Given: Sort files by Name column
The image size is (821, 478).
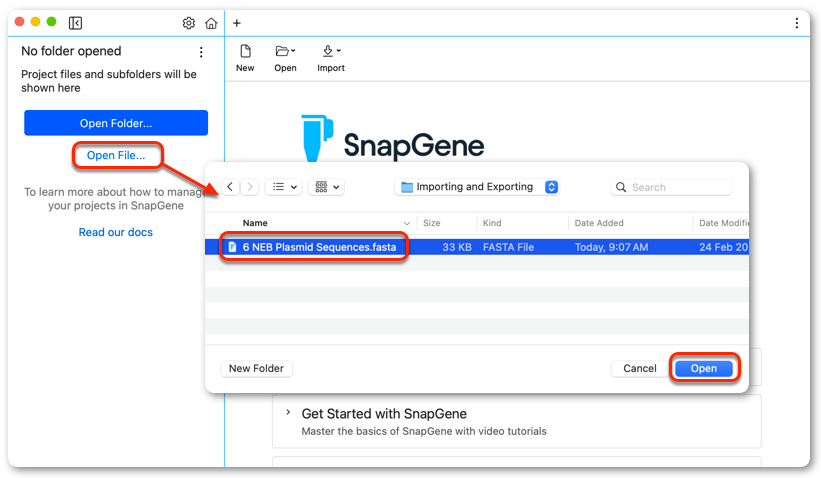Looking at the screenshot, I should (255, 223).
